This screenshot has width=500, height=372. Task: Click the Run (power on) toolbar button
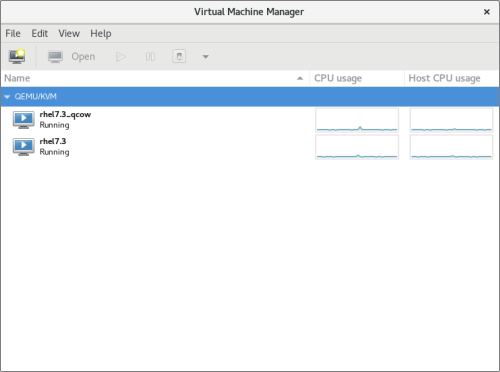(121, 57)
